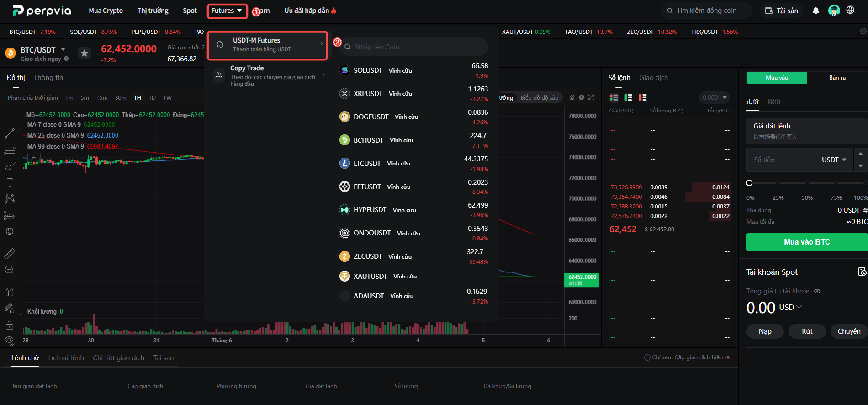Select the brush drawing tool
This screenshot has width=868, height=405.
pos(10,166)
